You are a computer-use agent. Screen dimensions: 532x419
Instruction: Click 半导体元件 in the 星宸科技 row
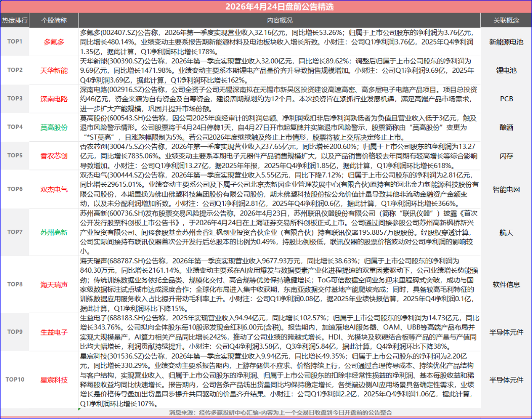tap(506, 380)
